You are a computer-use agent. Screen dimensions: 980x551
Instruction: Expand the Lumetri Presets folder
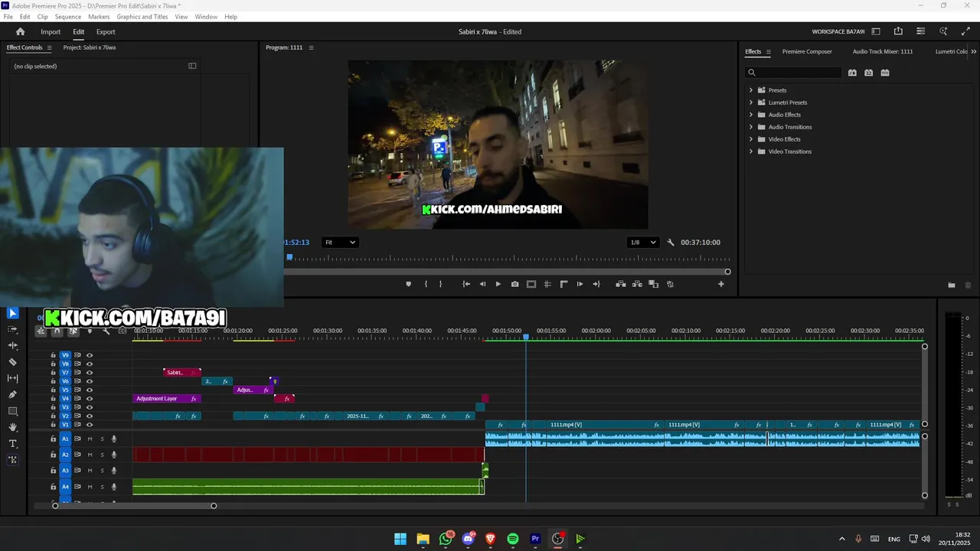[751, 103]
